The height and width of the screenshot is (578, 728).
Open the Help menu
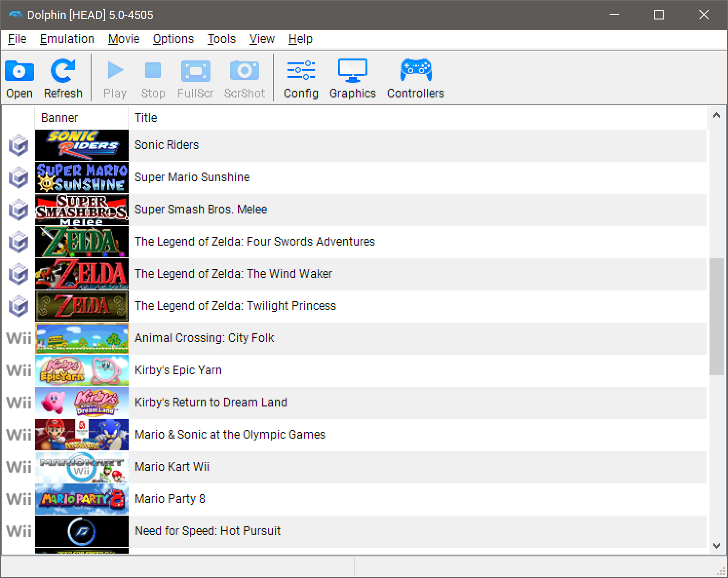click(301, 39)
